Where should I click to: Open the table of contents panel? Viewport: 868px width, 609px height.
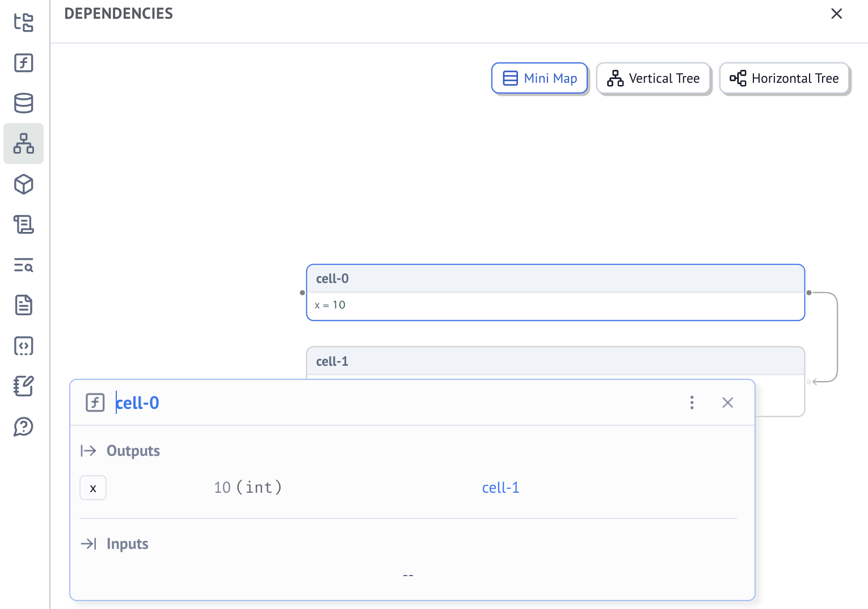tap(23, 23)
